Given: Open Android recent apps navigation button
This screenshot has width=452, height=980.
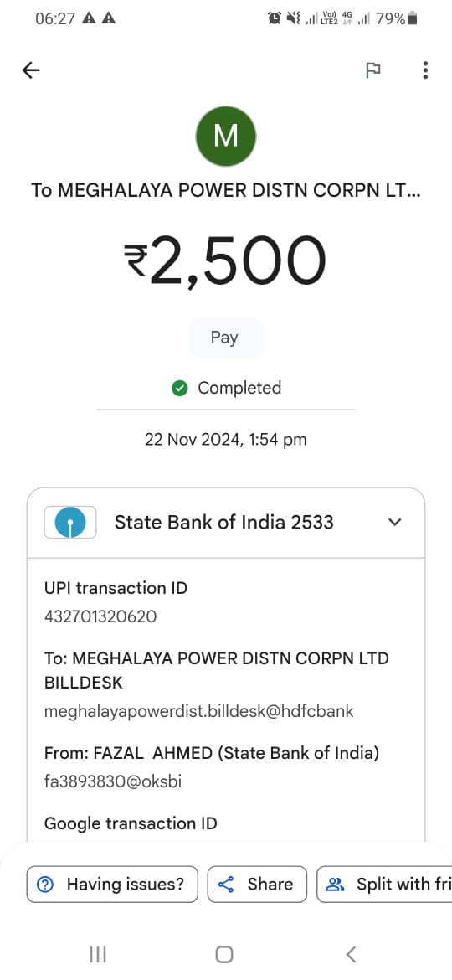Looking at the screenshot, I should (98, 954).
